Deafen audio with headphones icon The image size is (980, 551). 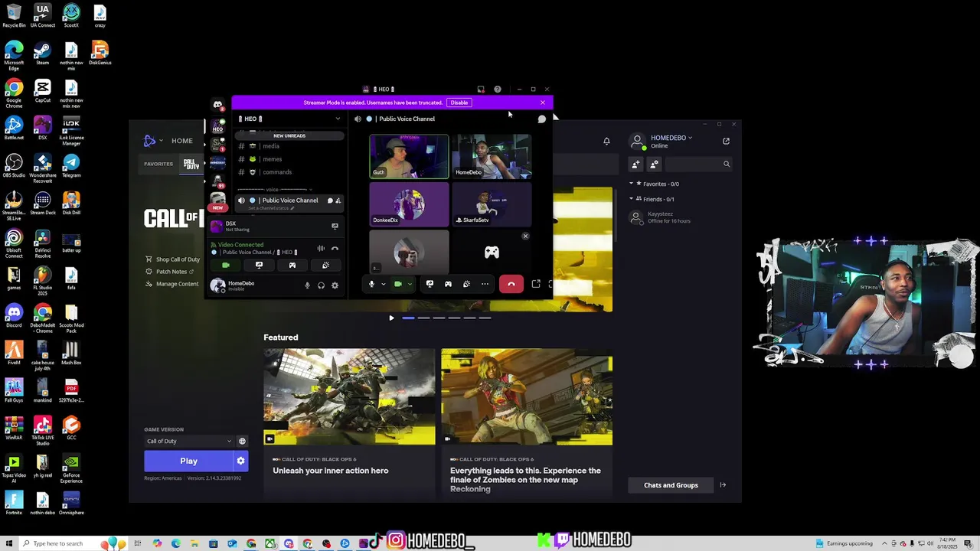321,285
